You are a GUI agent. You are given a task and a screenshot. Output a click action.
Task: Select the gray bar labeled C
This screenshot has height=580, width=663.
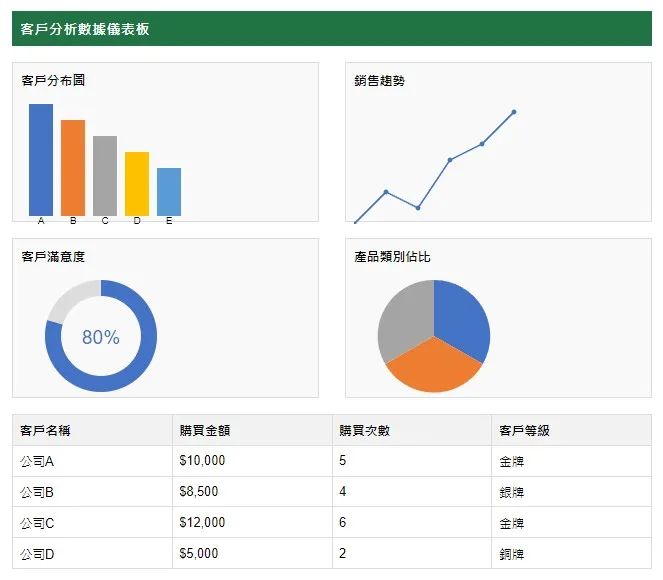(105, 176)
